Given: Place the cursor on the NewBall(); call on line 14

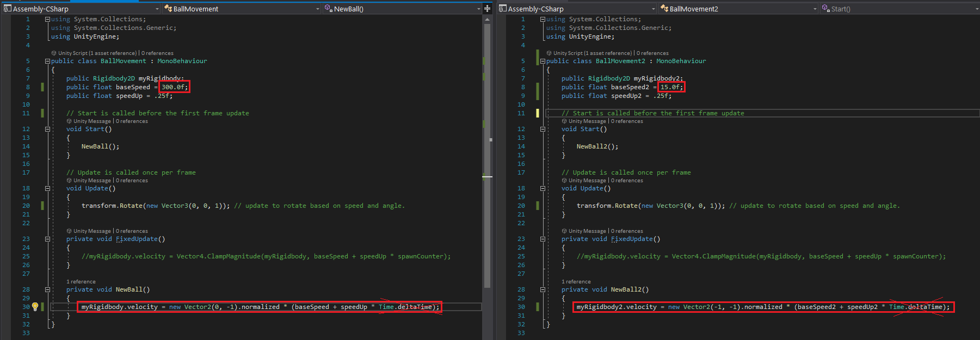Looking at the screenshot, I should click(100, 146).
